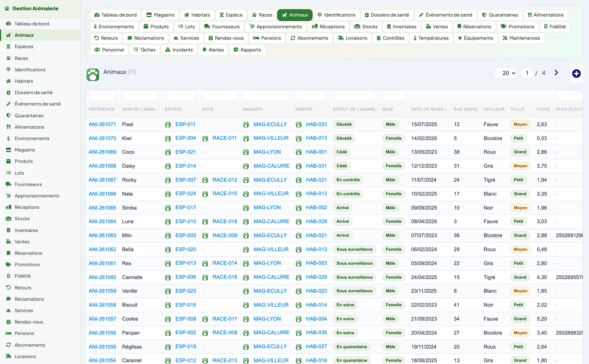Click the species icon next to ESP-011
This screenshot has width=589, height=364.
(168, 125)
